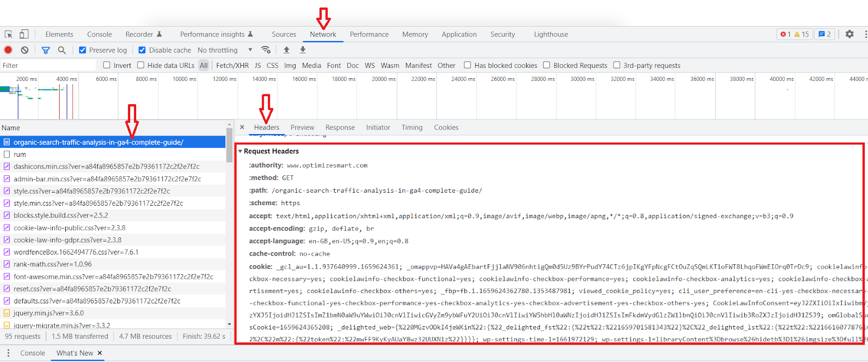
Task: Open the Application panel tab
Action: point(459,34)
